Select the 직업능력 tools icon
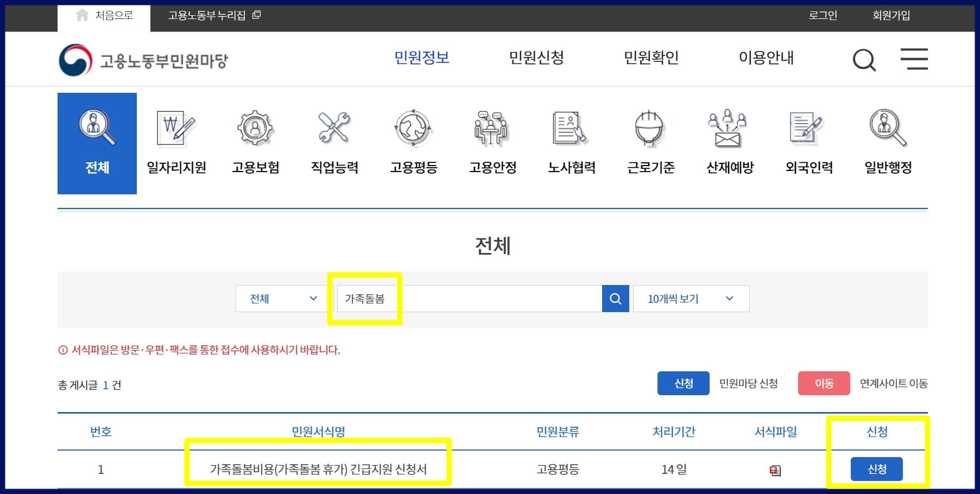980x494 pixels. pyautogui.click(x=333, y=129)
